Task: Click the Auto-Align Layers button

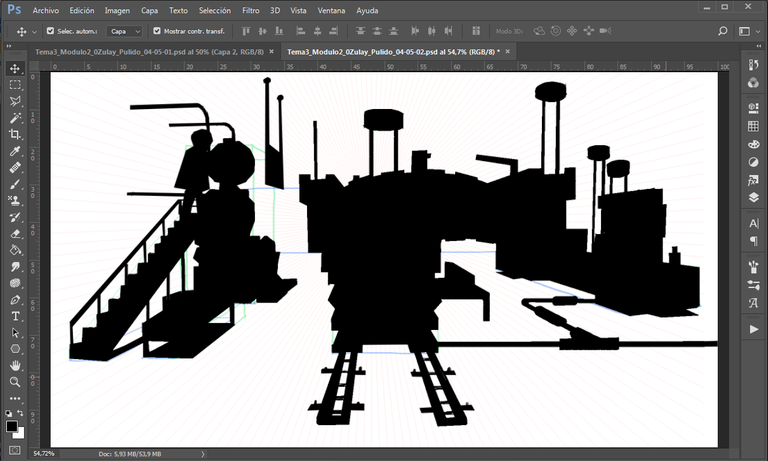Action: (476, 31)
